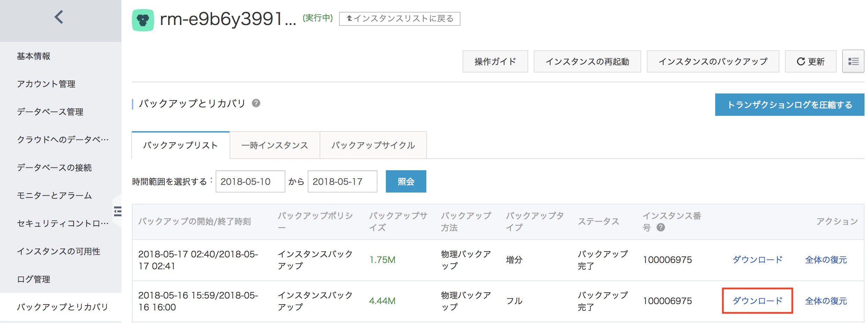The width and height of the screenshot is (868, 323).
Task: Click the back chevron in the sidebar
Action: pyautogui.click(x=59, y=17)
